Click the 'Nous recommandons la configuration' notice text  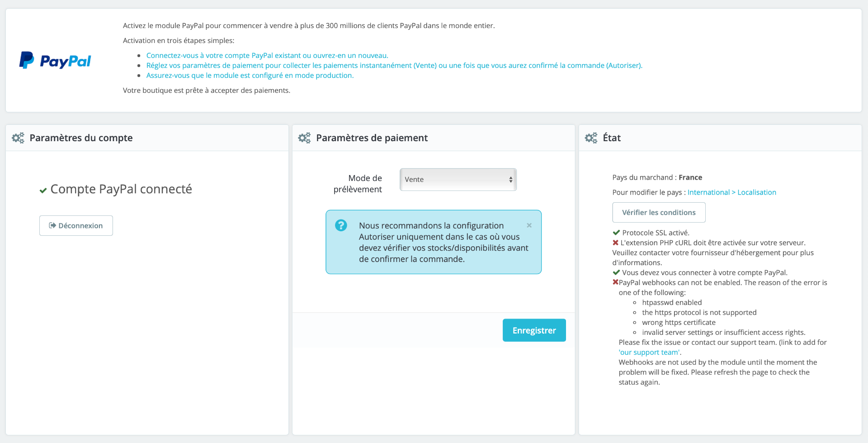[x=443, y=242]
